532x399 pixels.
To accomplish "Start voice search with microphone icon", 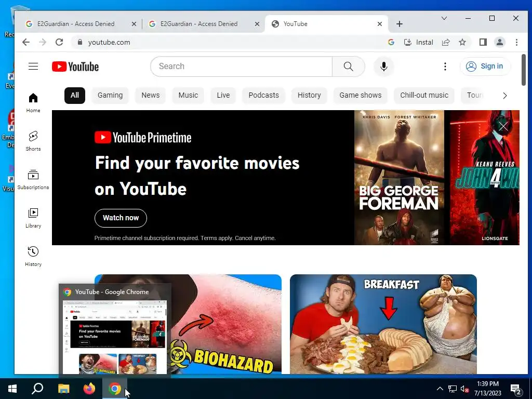I will pos(384,66).
